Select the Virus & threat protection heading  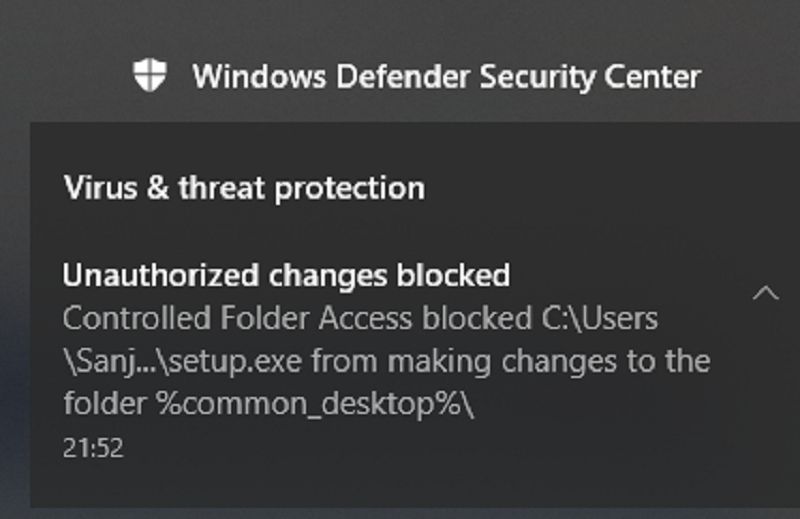click(x=243, y=187)
